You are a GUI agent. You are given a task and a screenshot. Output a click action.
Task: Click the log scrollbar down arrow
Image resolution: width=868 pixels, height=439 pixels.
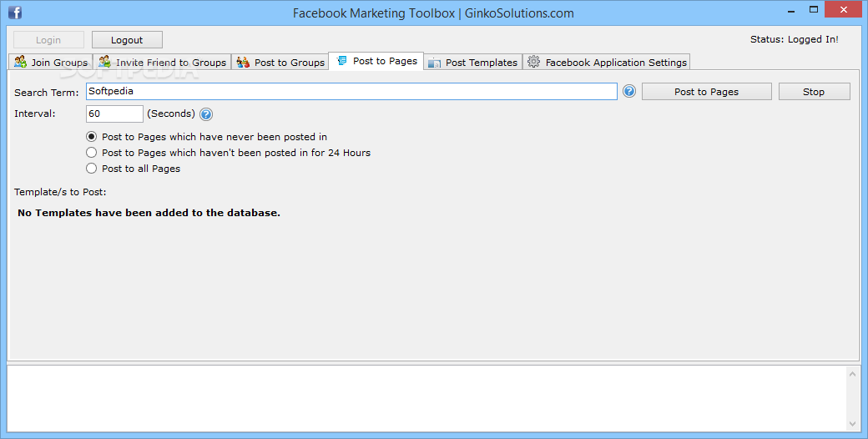[852, 424]
